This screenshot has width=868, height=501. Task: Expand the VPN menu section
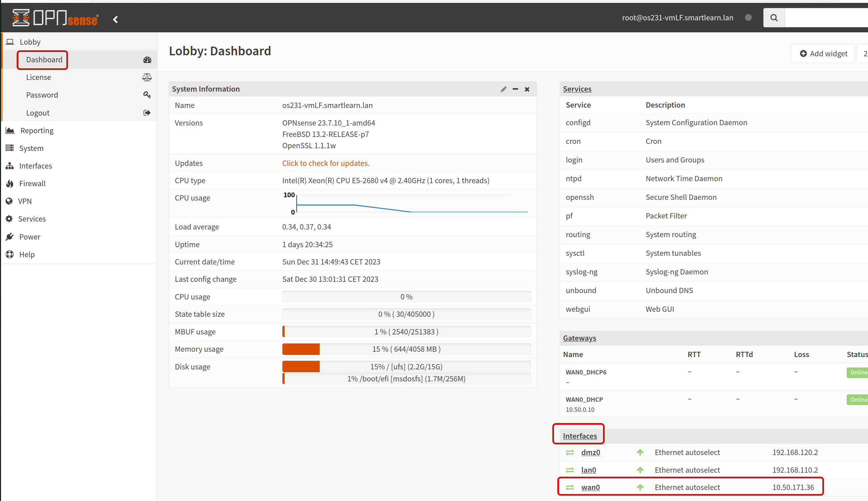[25, 201]
